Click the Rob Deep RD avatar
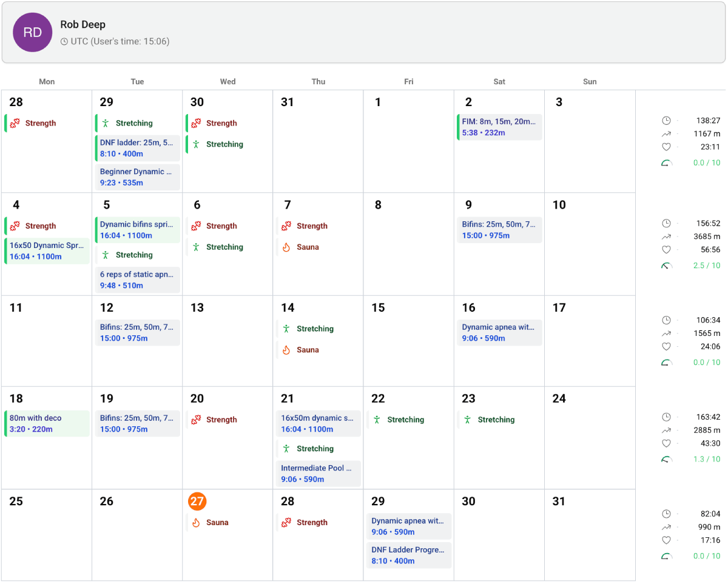The image size is (728, 587). click(x=32, y=32)
